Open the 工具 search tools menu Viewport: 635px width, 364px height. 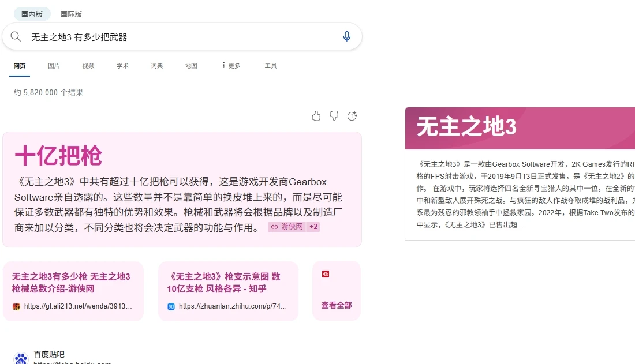pyautogui.click(x=271, y=66)
